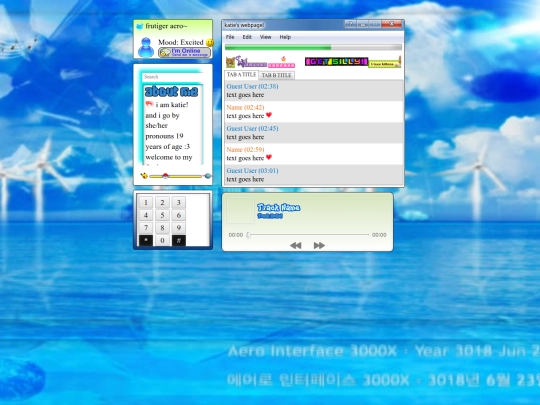This screenshot has height=405, width=540.
Task: Tap keypad button 5
Action: [162, 215]
